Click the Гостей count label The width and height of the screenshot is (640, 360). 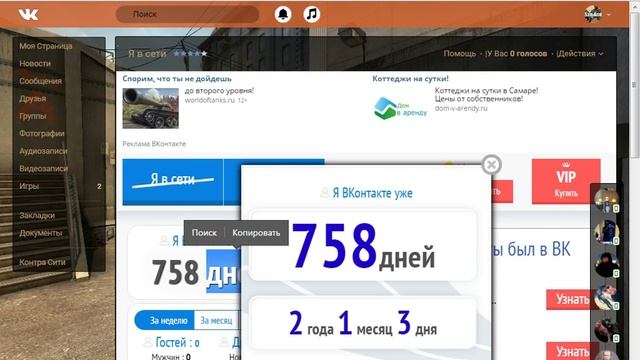pos(177,342)
